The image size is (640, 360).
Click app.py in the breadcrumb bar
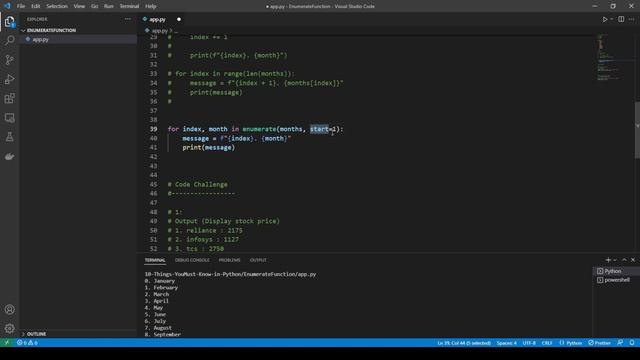[160, 31]
